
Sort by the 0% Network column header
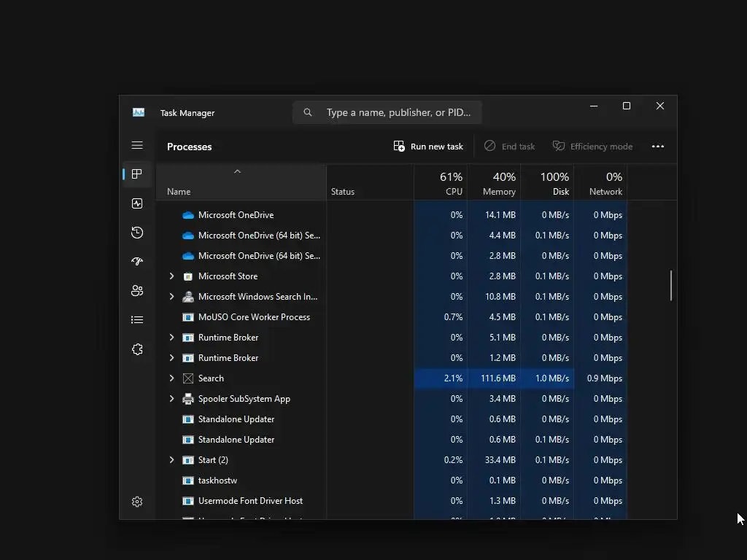[x=601, y=183]
